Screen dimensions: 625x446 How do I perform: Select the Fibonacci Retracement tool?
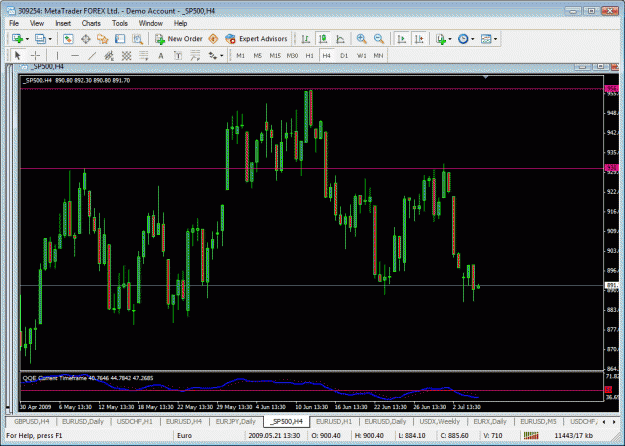coord(143,55)
